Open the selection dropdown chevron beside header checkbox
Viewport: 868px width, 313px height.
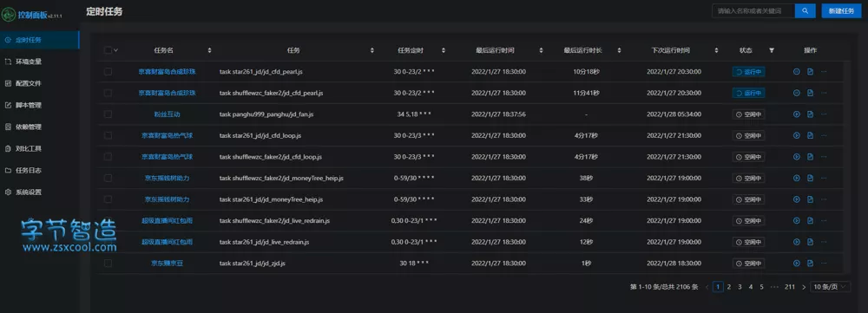coord(115,50)
